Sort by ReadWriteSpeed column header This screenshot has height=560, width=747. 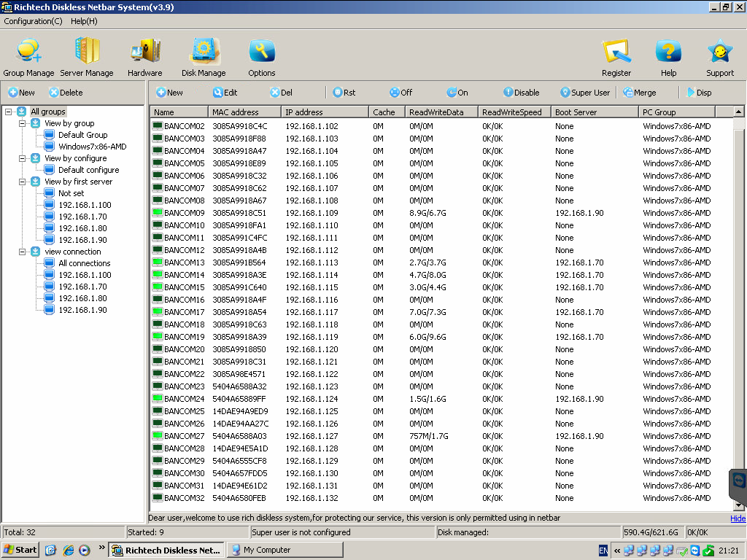tap(514, 112)
